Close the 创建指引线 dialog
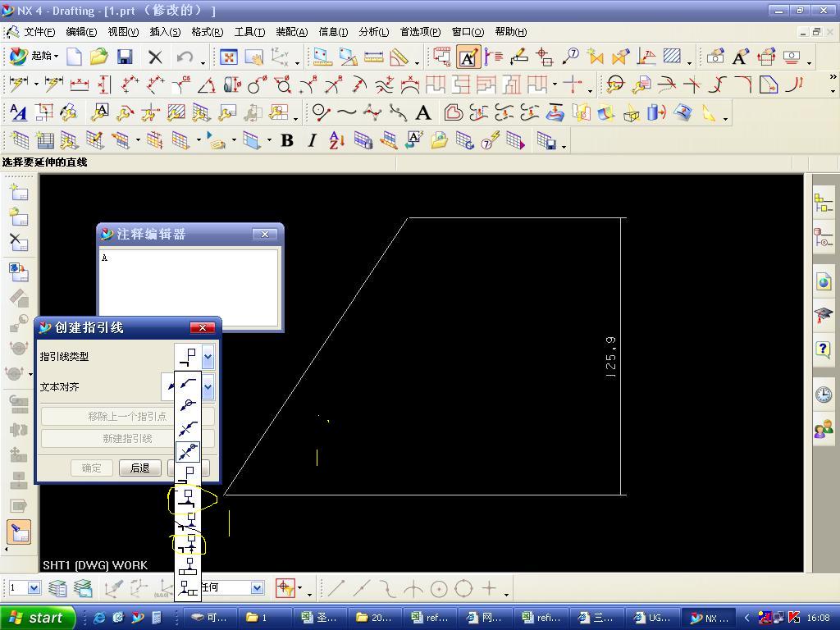 (203, 327)
